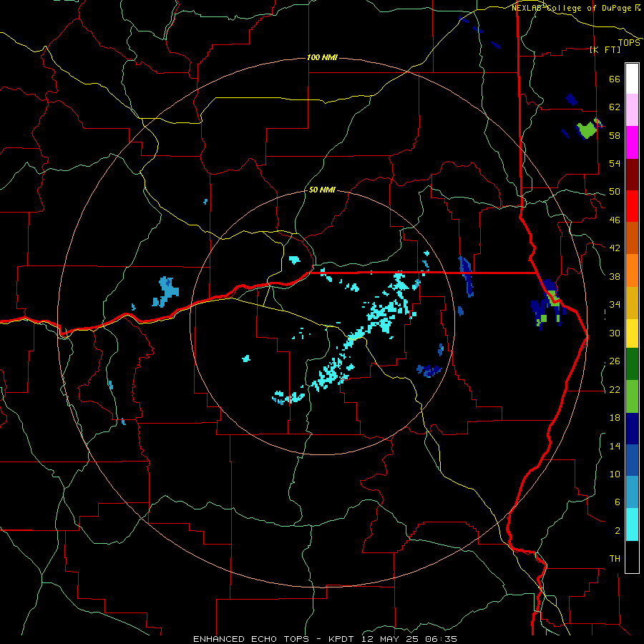Click the '18' legend value
Viewport: 644px width, 644px height.
click(615, 418)
